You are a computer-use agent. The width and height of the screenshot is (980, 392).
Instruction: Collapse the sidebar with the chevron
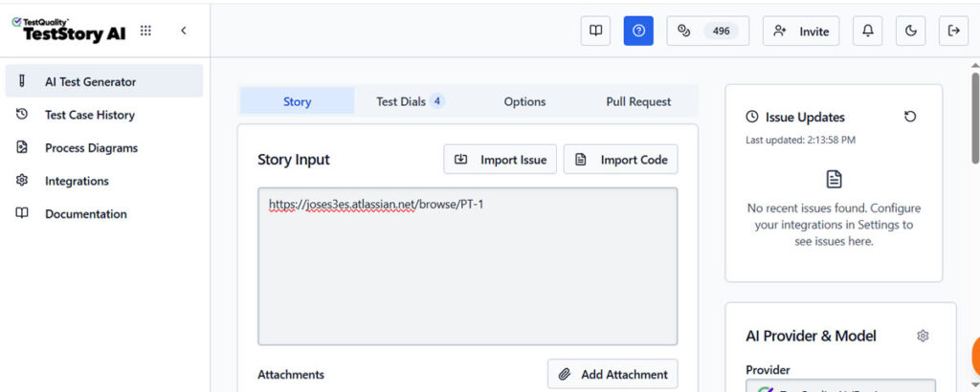[183, 31]
